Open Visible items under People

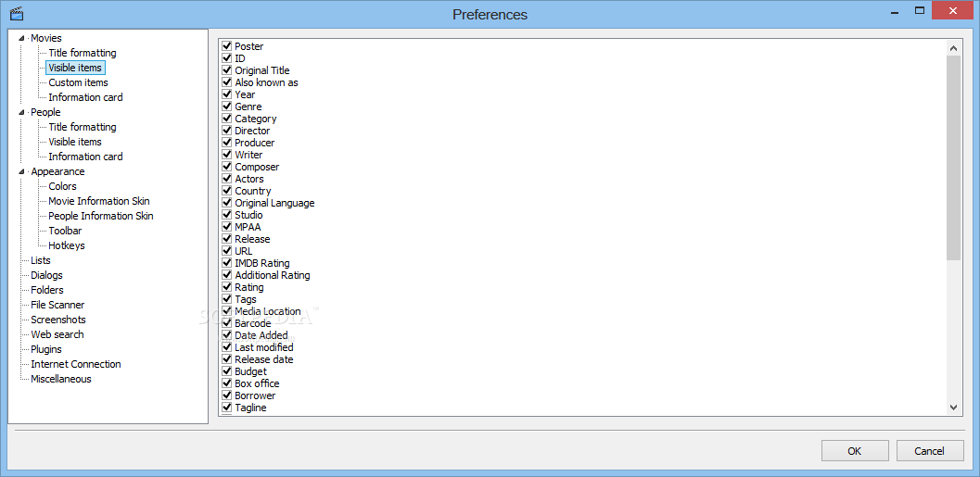pos(75,142)
